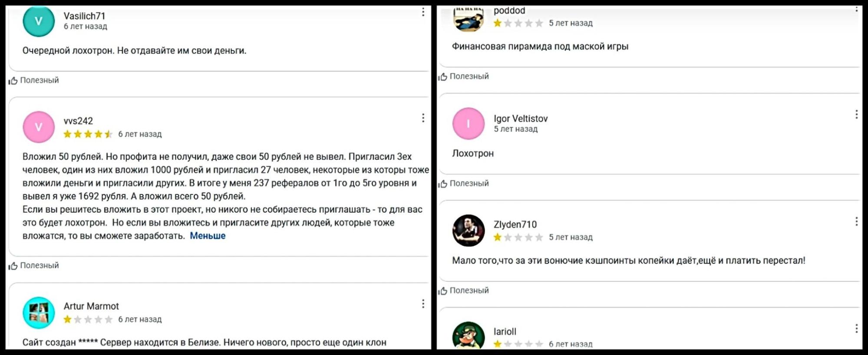Open Artur Marmot's profile picture
868x355 pixels.
[39, 312]
